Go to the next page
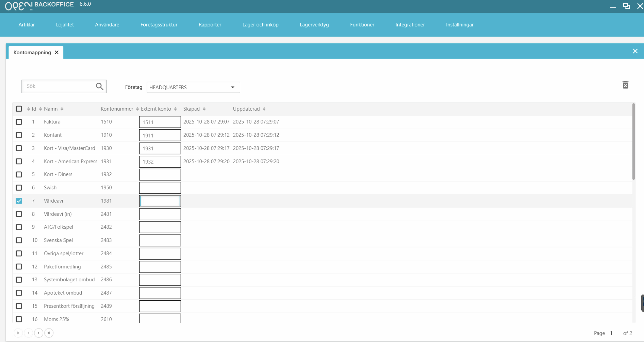The image size is (644, 342). tap(38, 333)
